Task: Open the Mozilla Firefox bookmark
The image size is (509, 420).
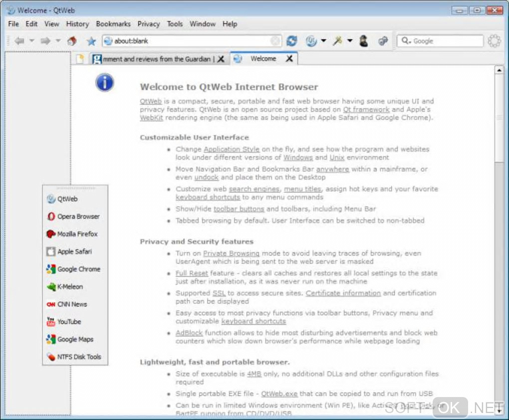Action: click(72, 234)
